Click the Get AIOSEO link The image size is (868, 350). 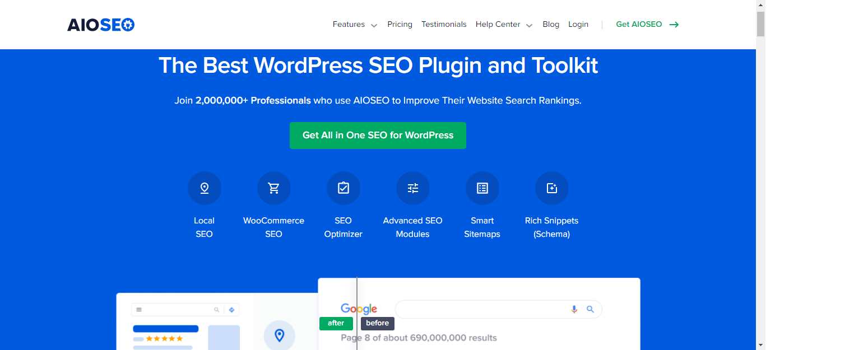tap(639, 25)
